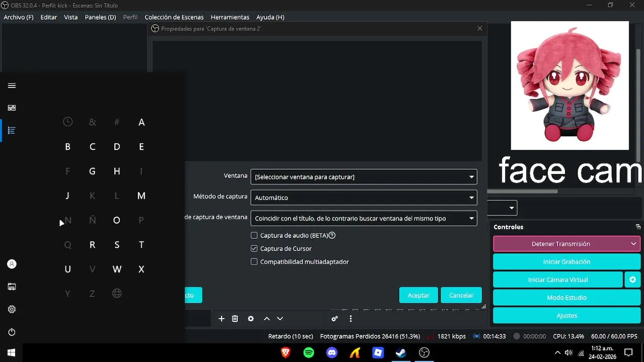The height and width of the screenshot is (362, 644).
Task: Open Paneles (D) menu
Action: point(100,17)
